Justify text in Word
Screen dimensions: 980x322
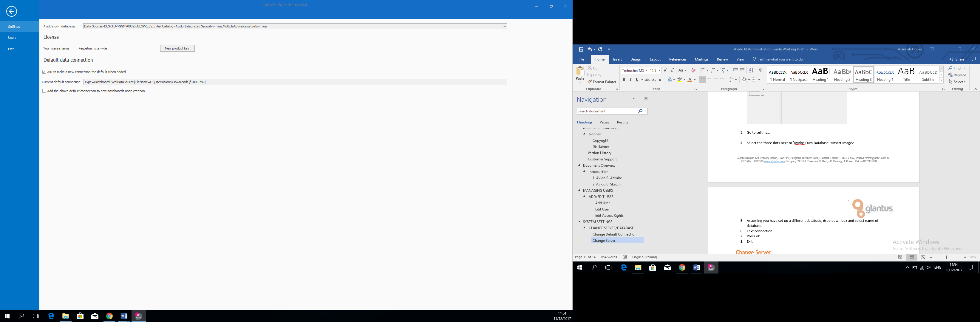(x=722, y=80)
